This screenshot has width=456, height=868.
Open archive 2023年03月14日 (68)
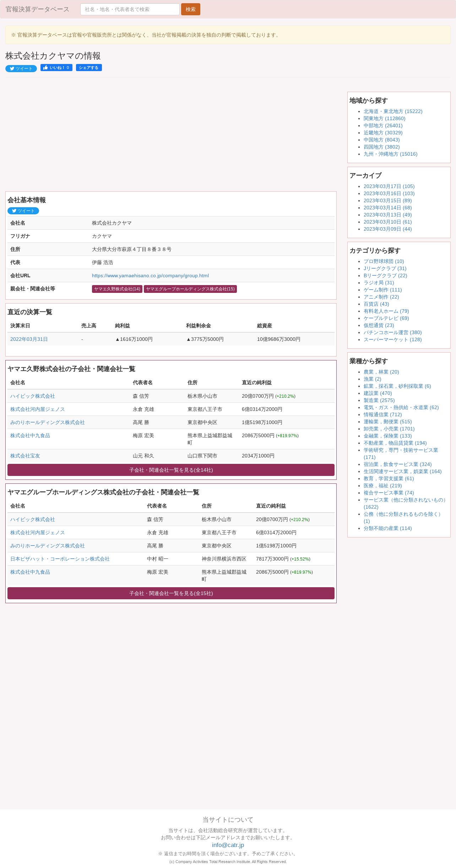point(387,208)
